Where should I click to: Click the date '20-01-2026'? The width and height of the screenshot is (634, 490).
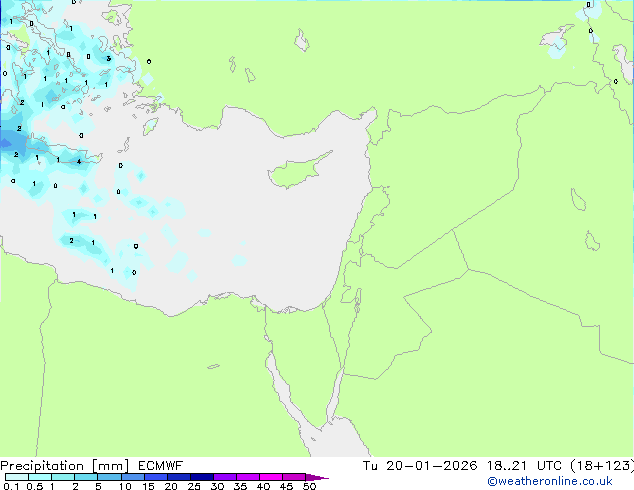pos(431,466)
